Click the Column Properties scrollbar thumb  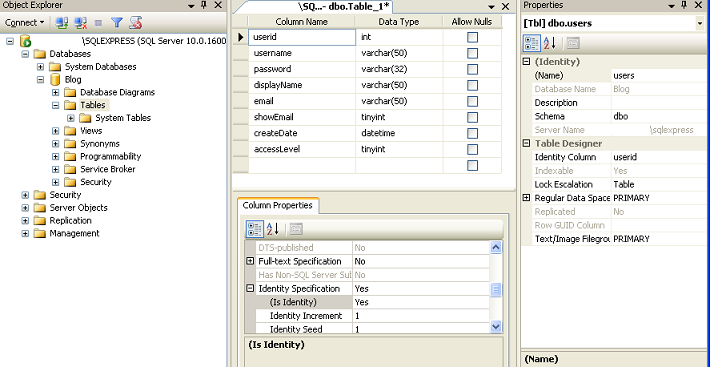(x=496, y=290)
